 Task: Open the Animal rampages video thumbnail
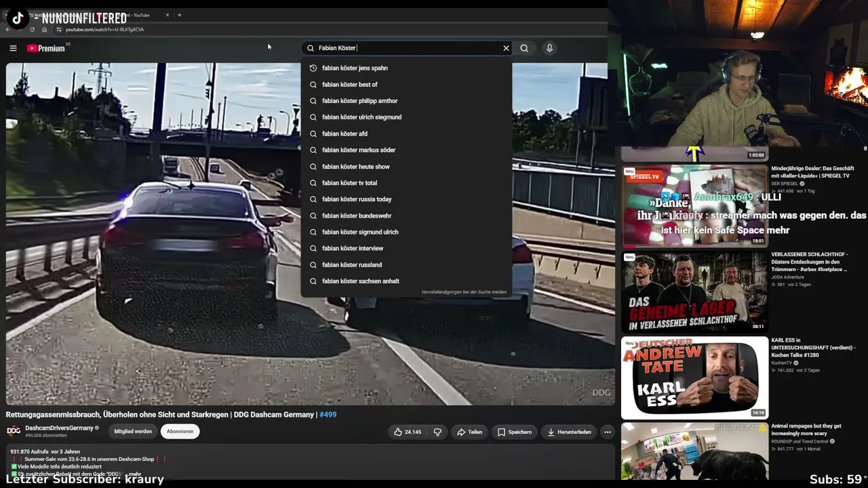pyautogui.click(x=695, y=451)
